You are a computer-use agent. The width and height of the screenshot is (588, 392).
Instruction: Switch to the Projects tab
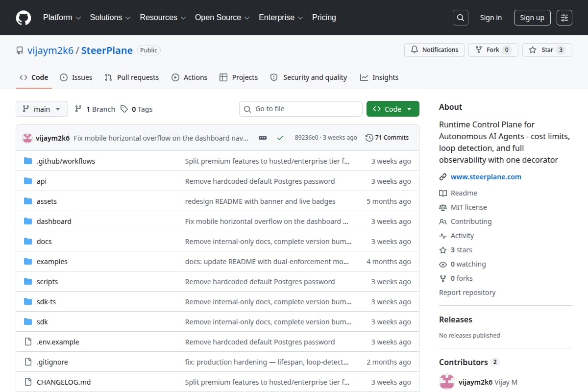pyautogui.click(x=239, y=77)
